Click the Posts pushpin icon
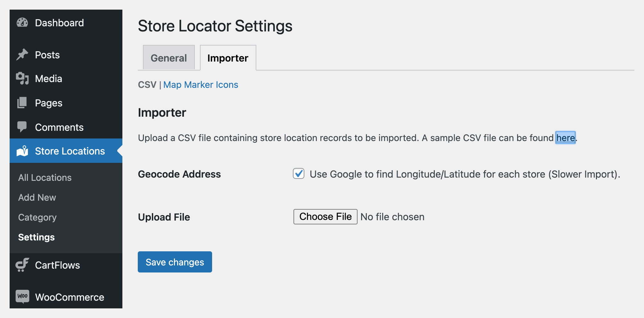 click(22, 55)
